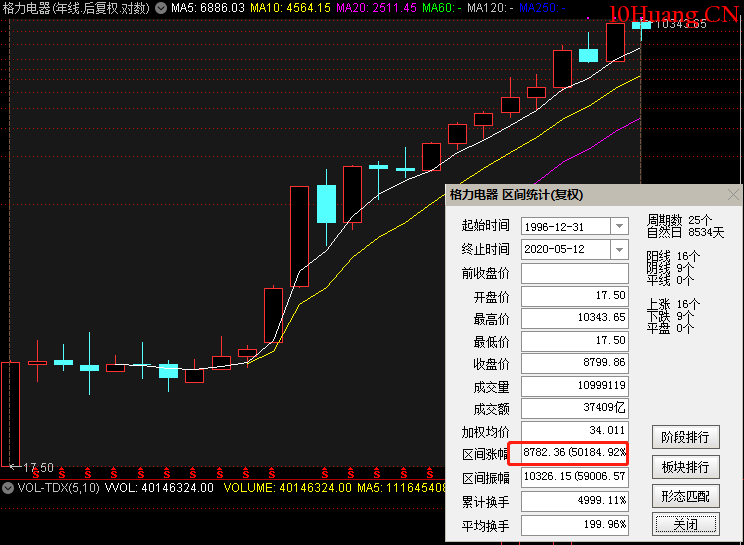Click the MA250 indicator label
Screen dimensions: 744x545
542,8
